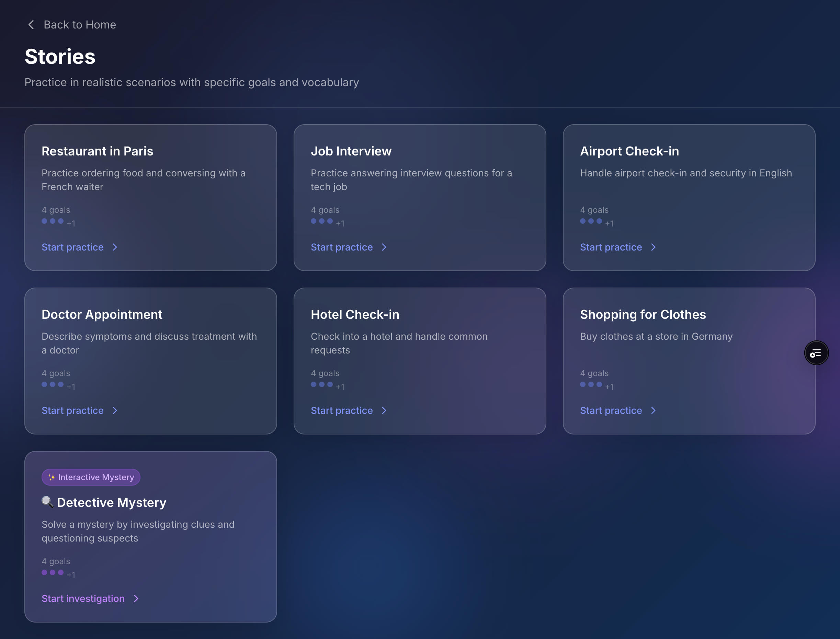Select the Interactive Mystery badge
Image resolution: width=840 pixels, height=639 pixels.
point(91,477)
